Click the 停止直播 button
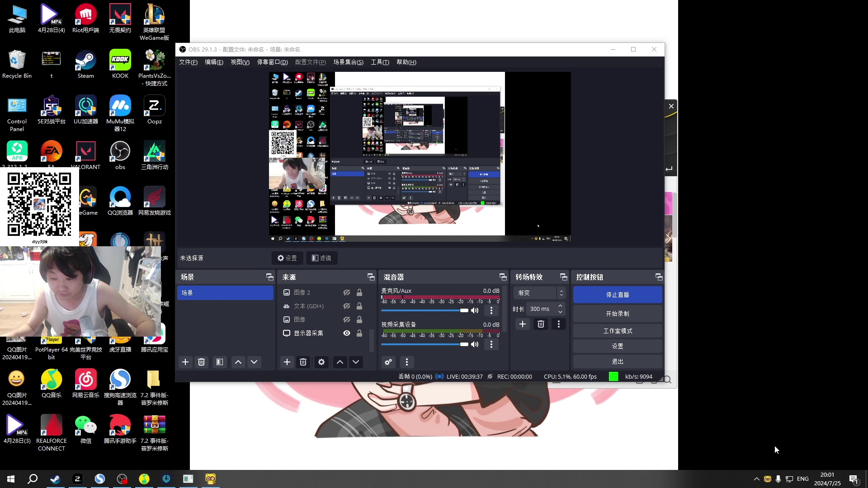This screenshot has width=868, height=488. click(618, 295)
